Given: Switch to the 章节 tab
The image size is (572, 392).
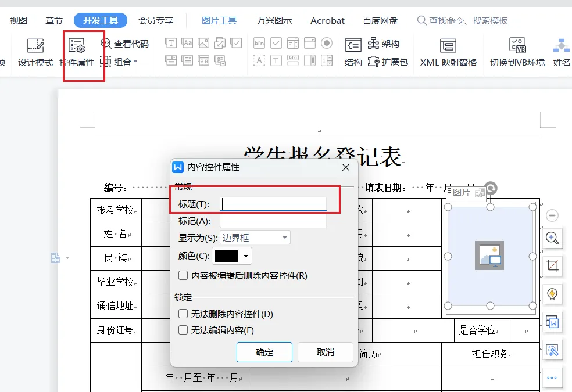Looking at the screenshot, I should point(54,20).
